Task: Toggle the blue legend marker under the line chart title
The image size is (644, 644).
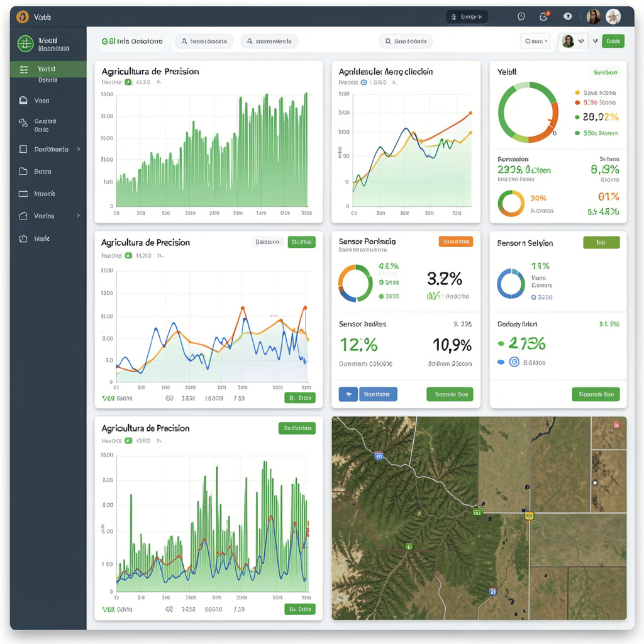Action: point(364,82)
